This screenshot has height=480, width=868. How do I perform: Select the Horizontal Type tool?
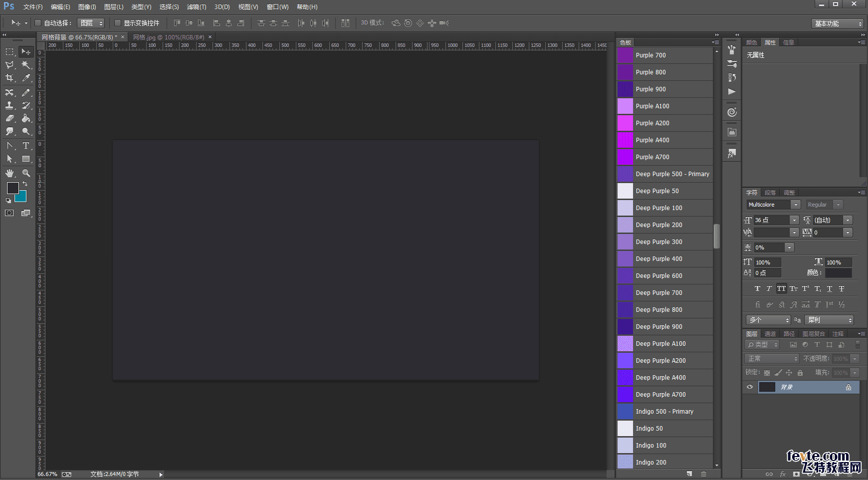point(26,146)
